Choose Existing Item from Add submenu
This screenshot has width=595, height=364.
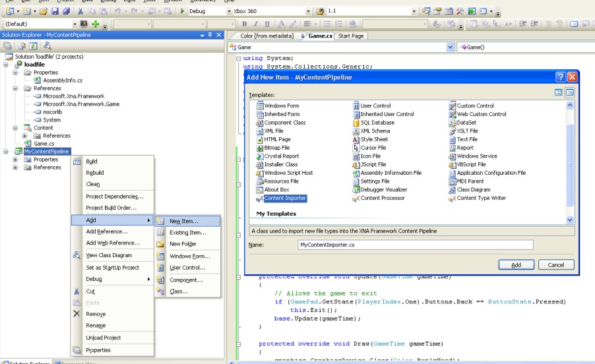pos(188,232)
